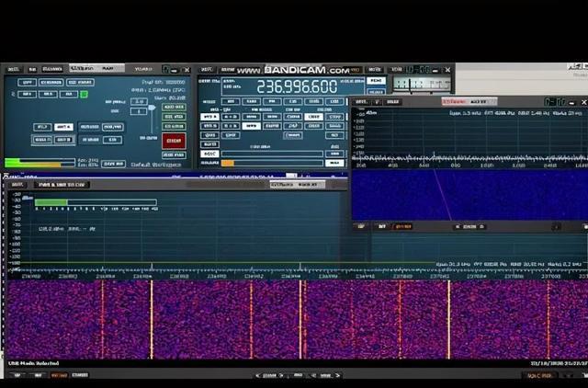
Task: Toggle the orange-lit button in audio spectrum footer
Action: pos(403,227)
